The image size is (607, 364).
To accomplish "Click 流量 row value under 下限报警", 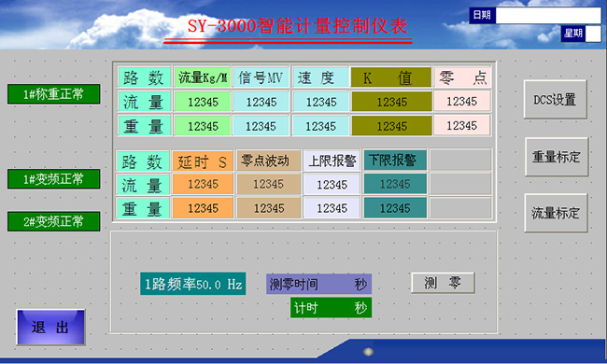I will (x=395, y=184).
